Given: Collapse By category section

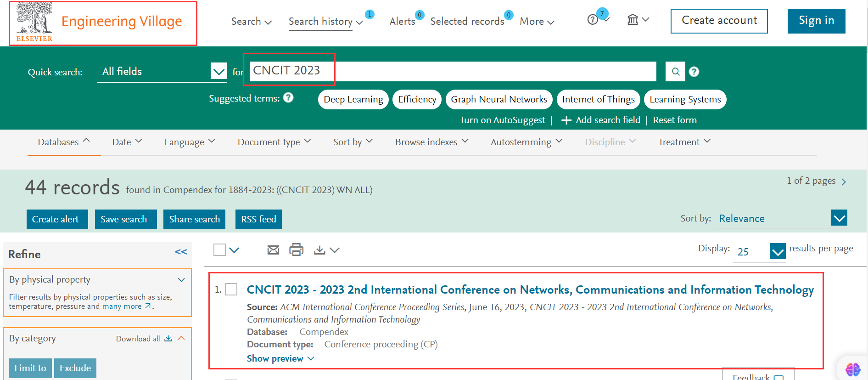Looking at the screenshot, I should [x=181, y=338].
